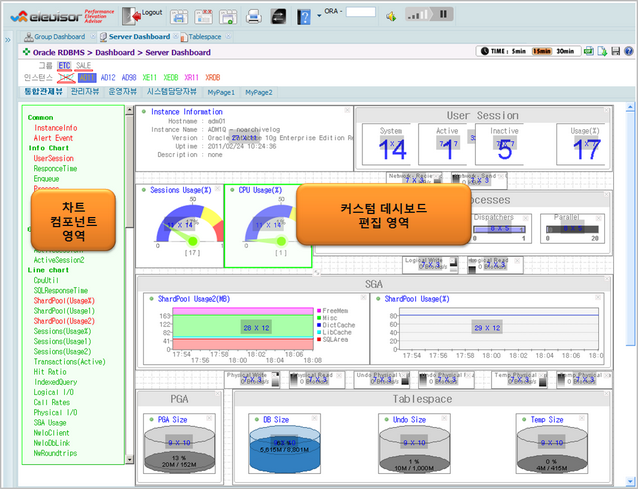Close the Sessions Usage(%) gauge widget

coord(216,188)
